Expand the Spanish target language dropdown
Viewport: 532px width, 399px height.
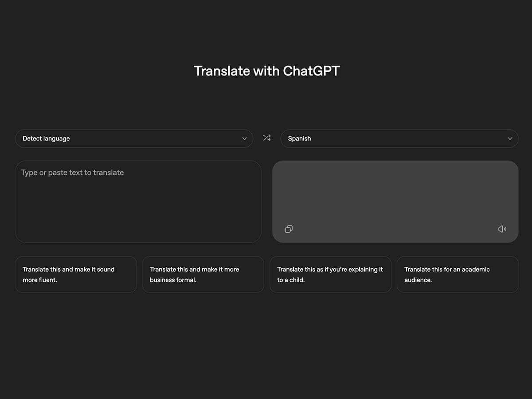coord(399,139)
